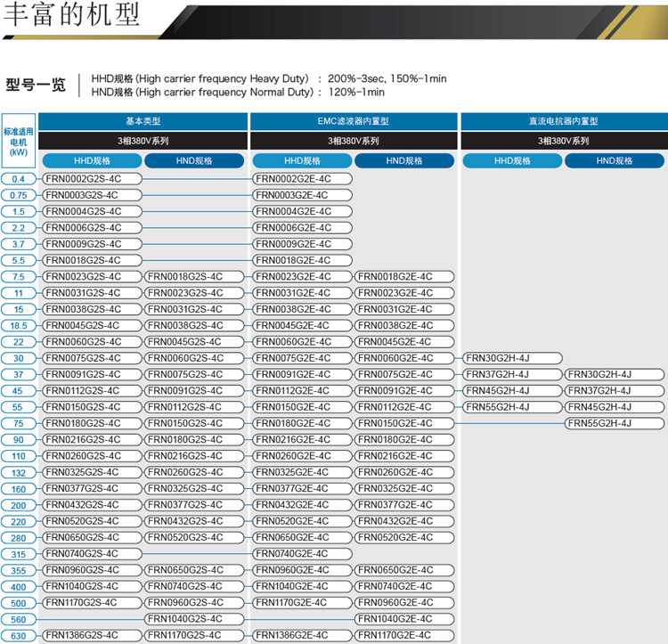Select model FRN0002G2E-4C
668x644 pixels.
click(302, 179)
